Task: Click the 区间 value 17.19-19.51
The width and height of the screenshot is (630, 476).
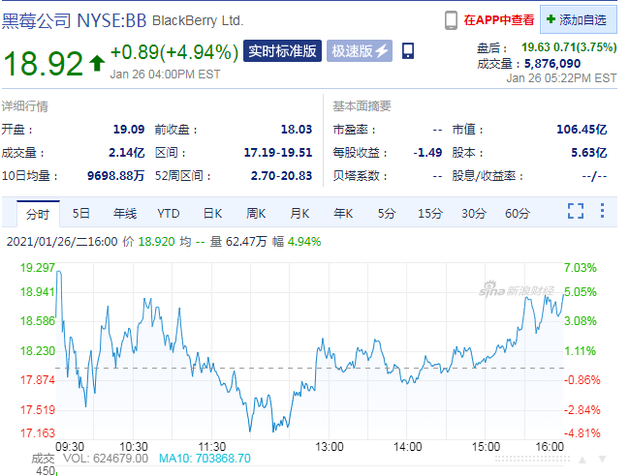Action: (x=278, y=153)
